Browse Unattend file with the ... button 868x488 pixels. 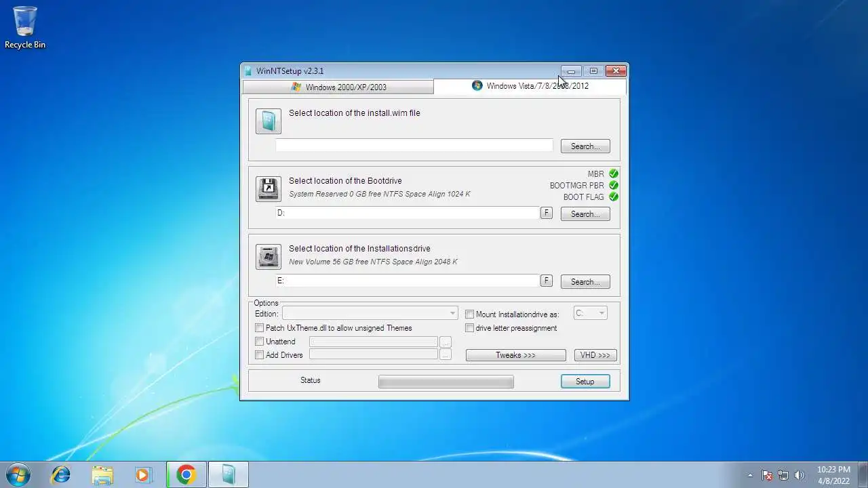[446, 342]
